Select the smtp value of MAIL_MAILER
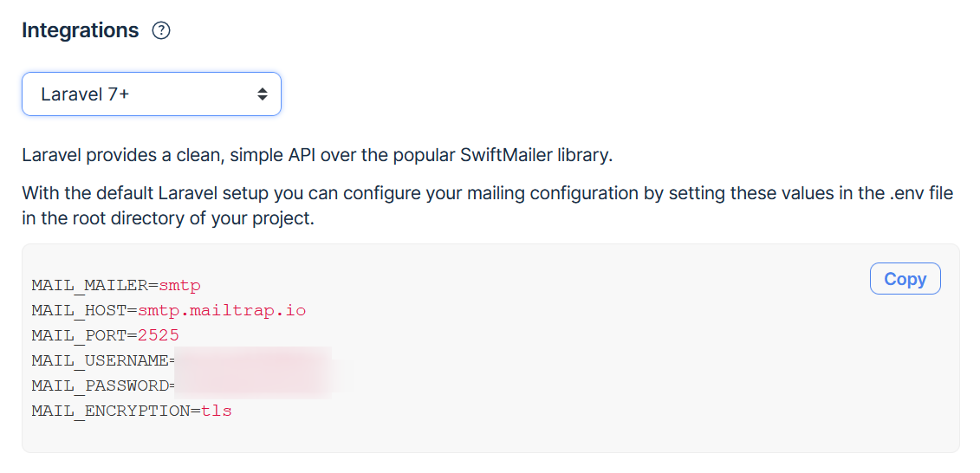Screen dimensions: 980x473 179,286
